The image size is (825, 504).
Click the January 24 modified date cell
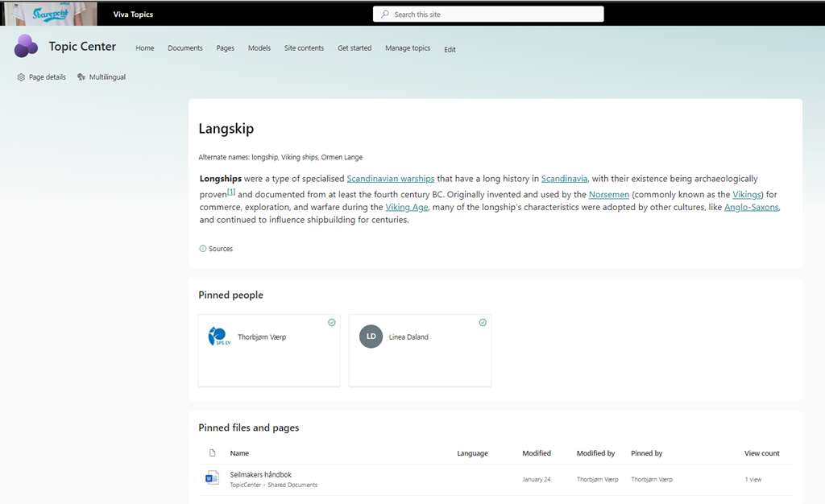(x=536, y=479)
